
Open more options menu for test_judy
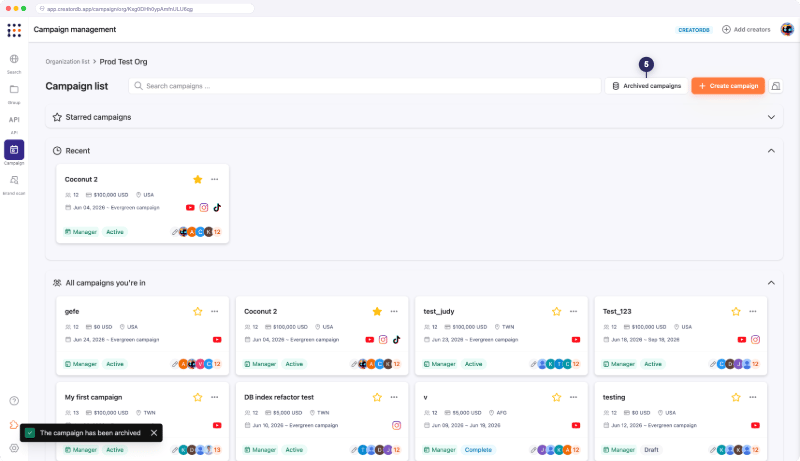573,311
